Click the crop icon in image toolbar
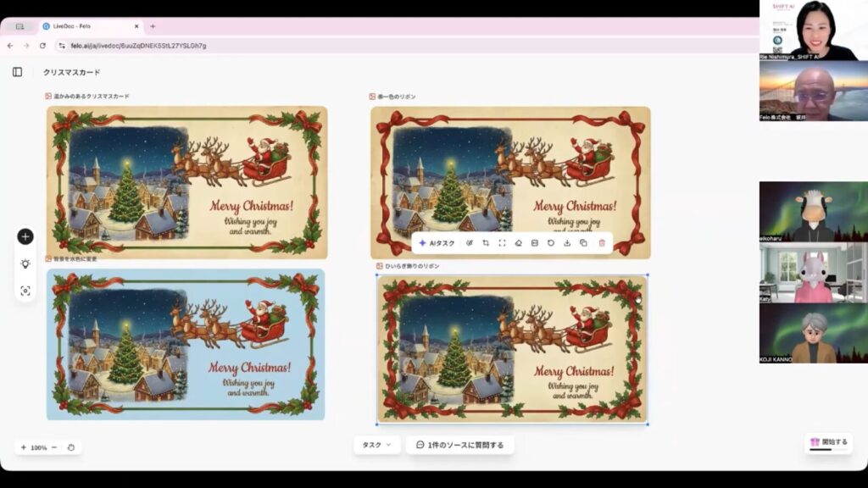The height and width of the screenshot is (488, 868). coord(486,243)
